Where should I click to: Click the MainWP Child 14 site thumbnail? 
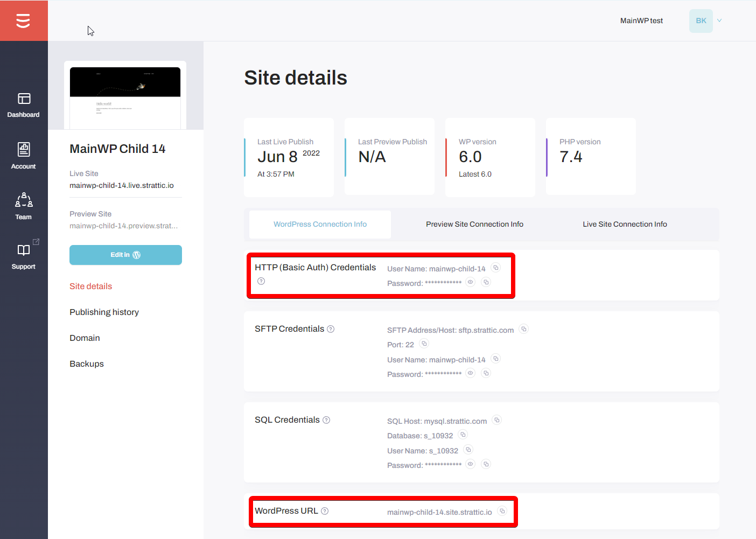125,97
